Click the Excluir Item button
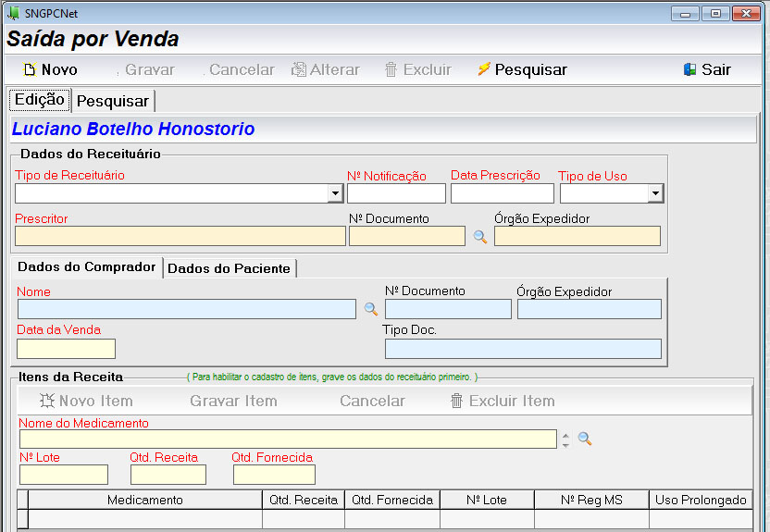This screenshot has width=770, height=532. click(x=502, y=401)
